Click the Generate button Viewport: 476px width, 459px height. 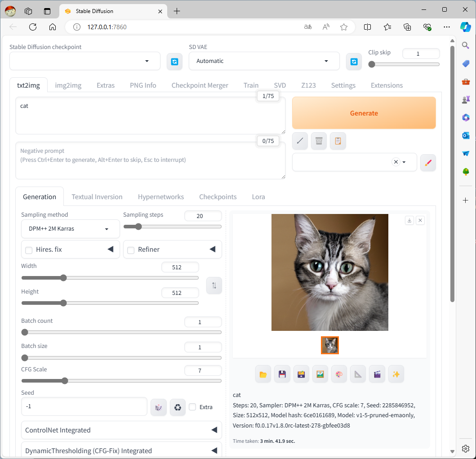[x=364, y=113]
